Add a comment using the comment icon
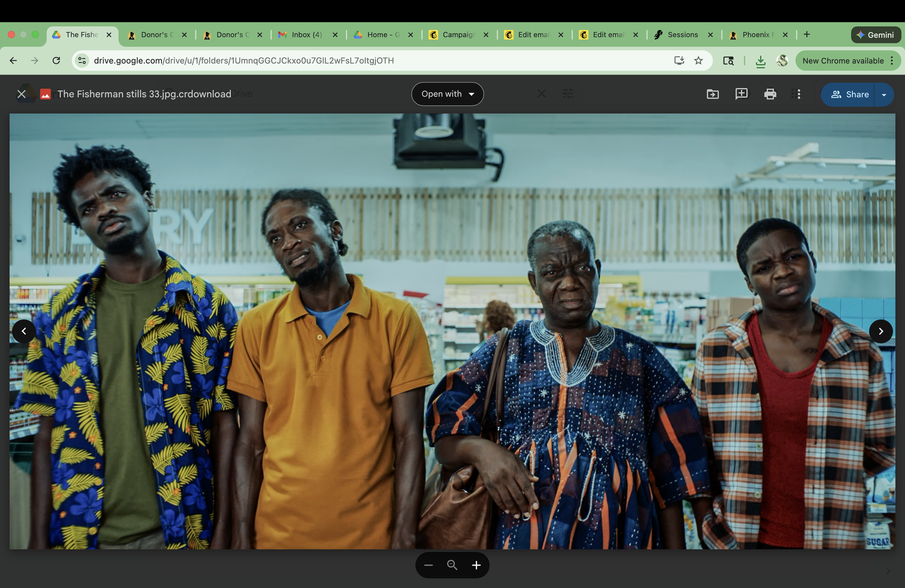905x588 pixels. click(x=741, y=94)
